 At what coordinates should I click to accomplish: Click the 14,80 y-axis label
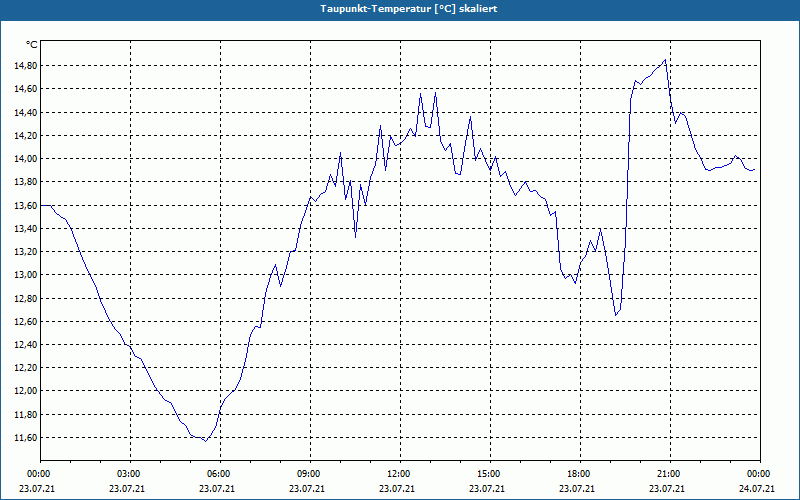[25, 66]
